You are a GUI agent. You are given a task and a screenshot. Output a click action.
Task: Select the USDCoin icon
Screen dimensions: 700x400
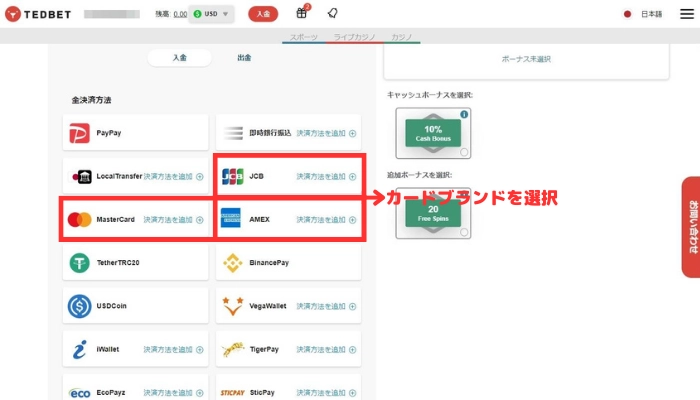[79, 306]
